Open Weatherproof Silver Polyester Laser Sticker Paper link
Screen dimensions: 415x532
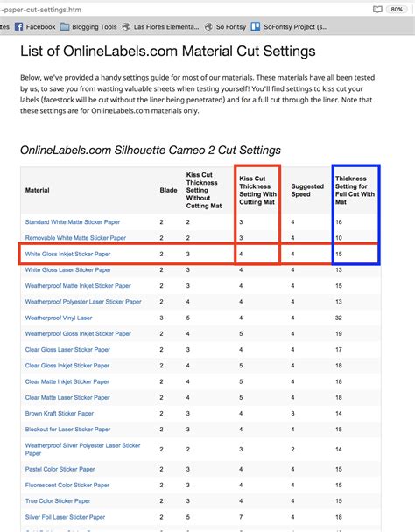(82, 449)
